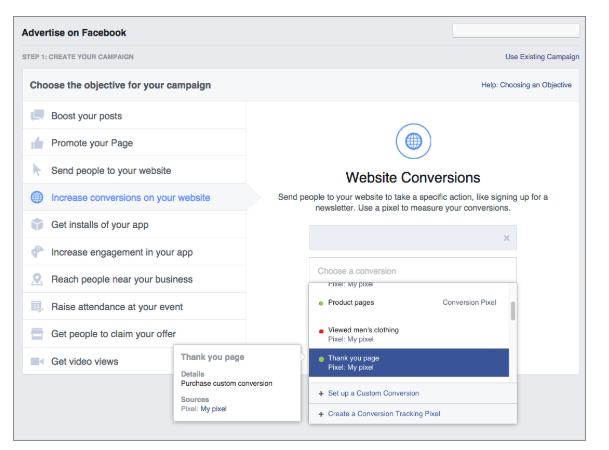Click the cursor icon for Send people to website

click(37, 170)
